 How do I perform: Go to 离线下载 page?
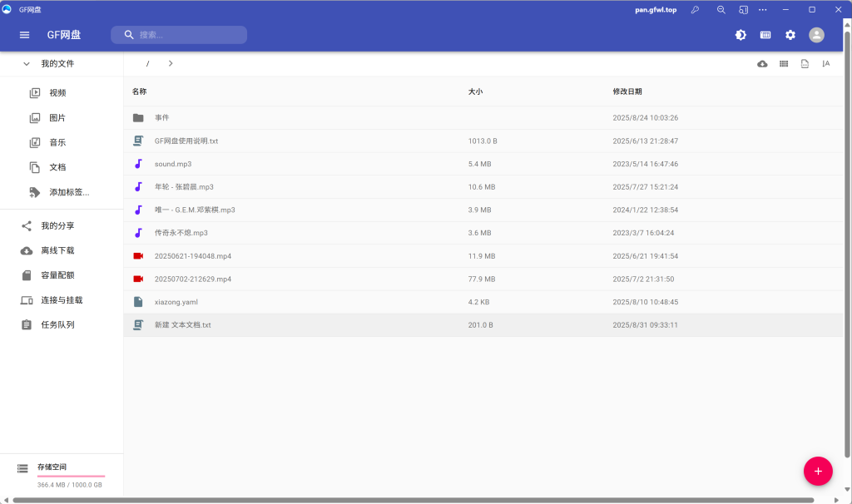[57, 250]
